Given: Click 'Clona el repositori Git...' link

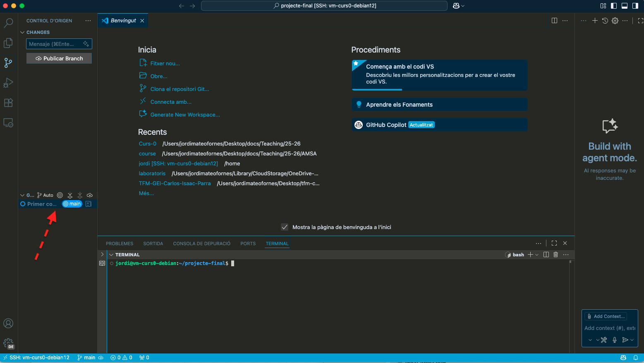Looking at the screenshot, I should (180, 89).
